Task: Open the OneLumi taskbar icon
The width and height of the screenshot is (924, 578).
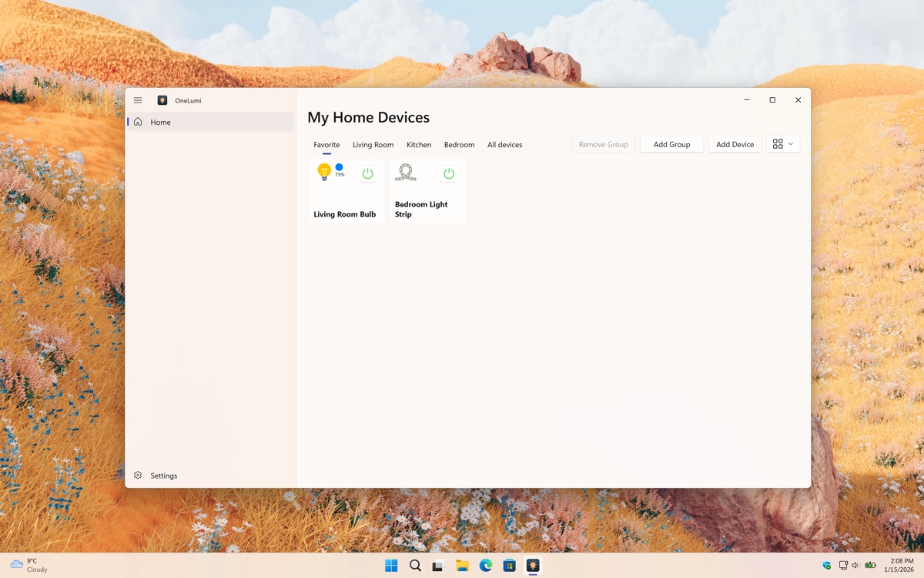Action: 533,565
